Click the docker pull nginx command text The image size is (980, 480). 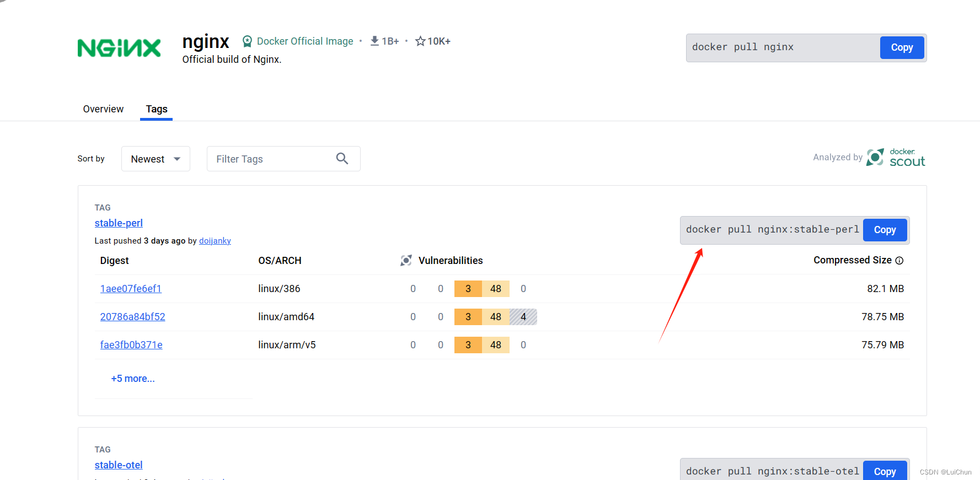coord(743,47)
